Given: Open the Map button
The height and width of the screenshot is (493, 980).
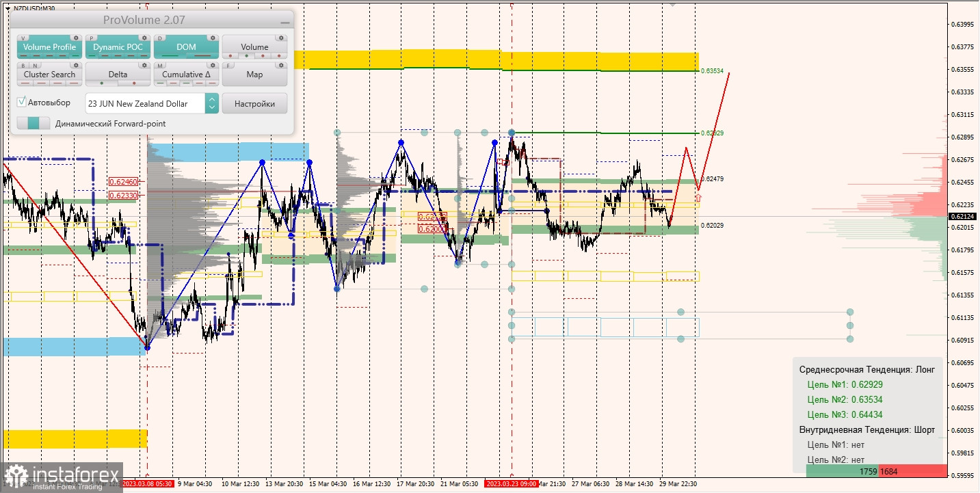Looking at the screenshot, I should click(x=254, y=75).
